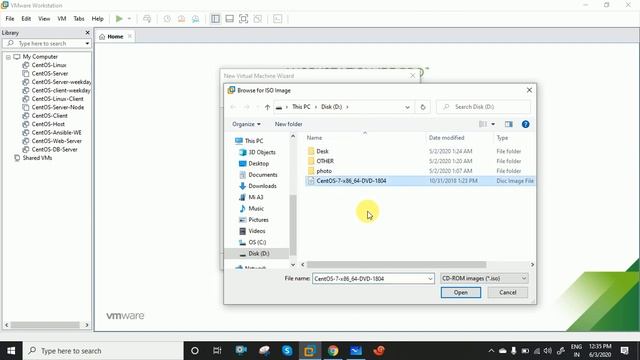
Task: Select OS (C:) drive in navigation pane
Action: [257, 242]
